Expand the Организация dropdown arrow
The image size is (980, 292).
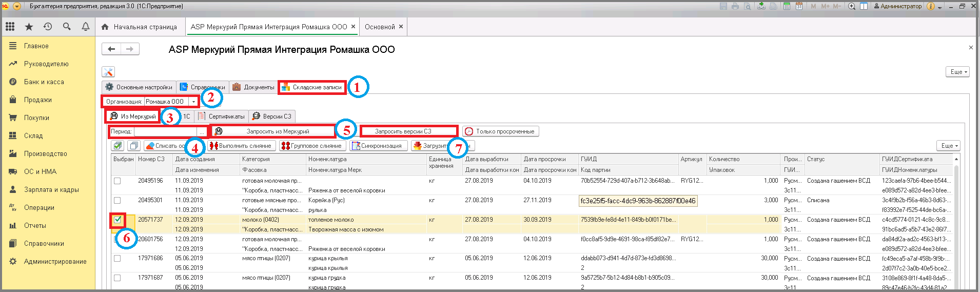[x=193, y=102]
